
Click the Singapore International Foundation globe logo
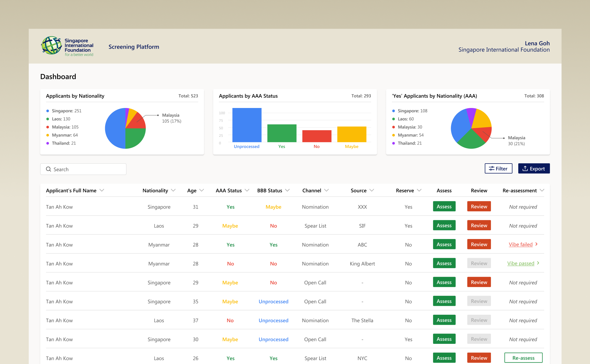pos(52,45)
